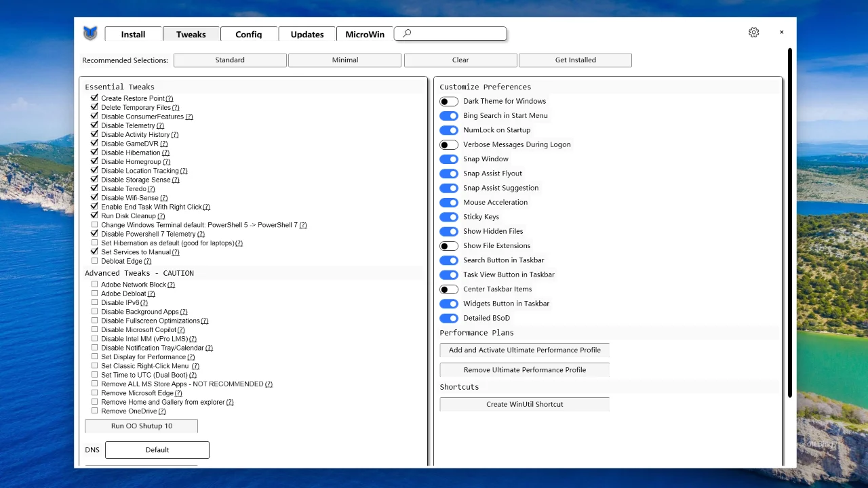
Task: Uncheck Run Disk Cleanup
Action: point(94,216)
